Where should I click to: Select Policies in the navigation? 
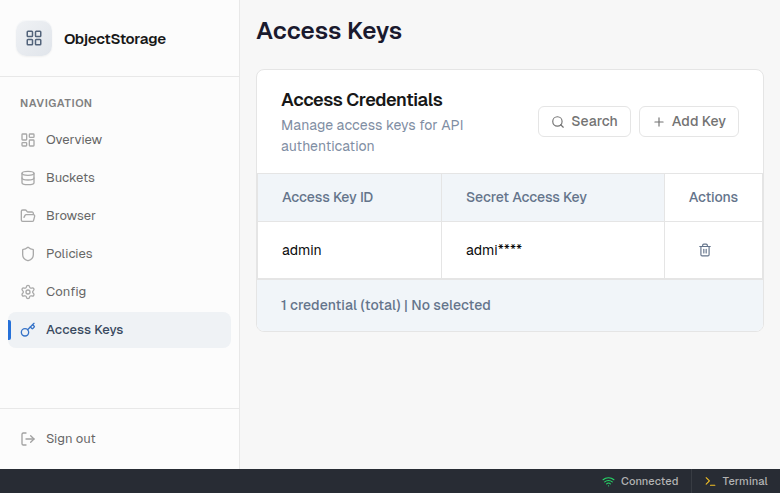point(69,254)
